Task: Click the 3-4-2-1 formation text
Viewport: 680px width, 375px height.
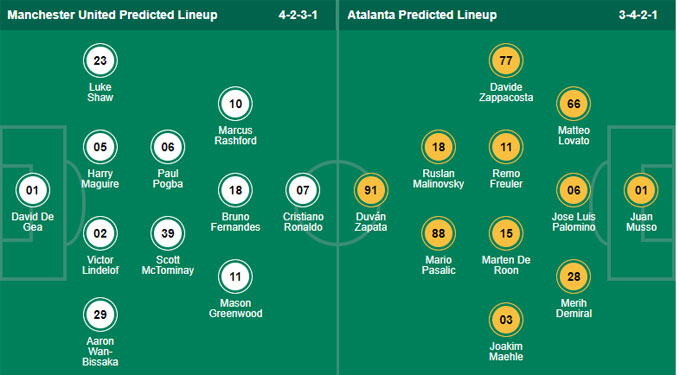Action: 638,15
